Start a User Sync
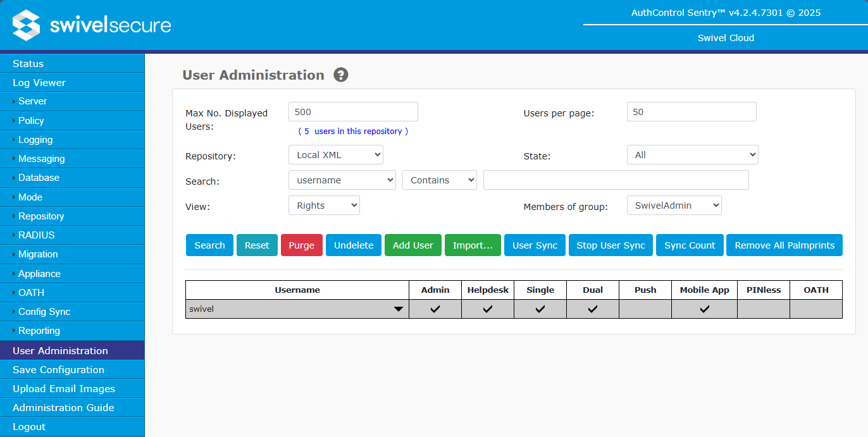The image size is (868, 437). tap(535, 245)
